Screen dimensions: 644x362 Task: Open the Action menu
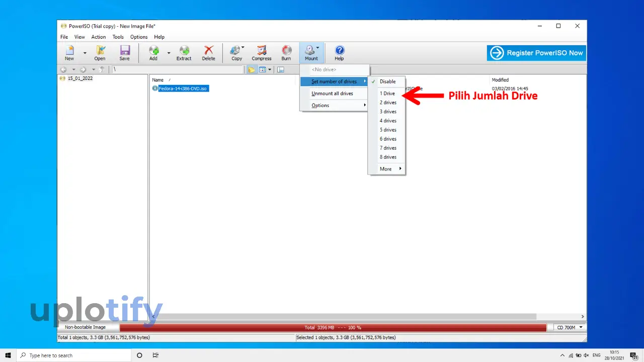[x=99, y=37]
